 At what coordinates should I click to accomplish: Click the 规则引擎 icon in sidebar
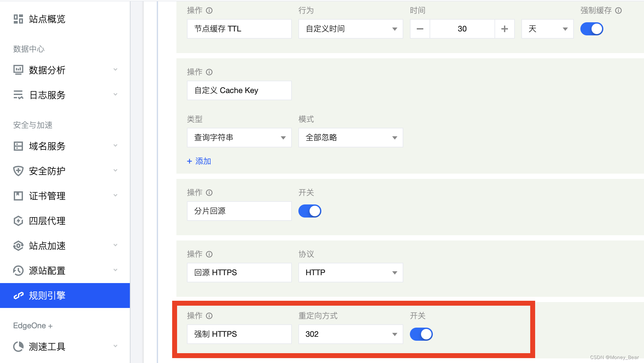click(x=18, y=295)
